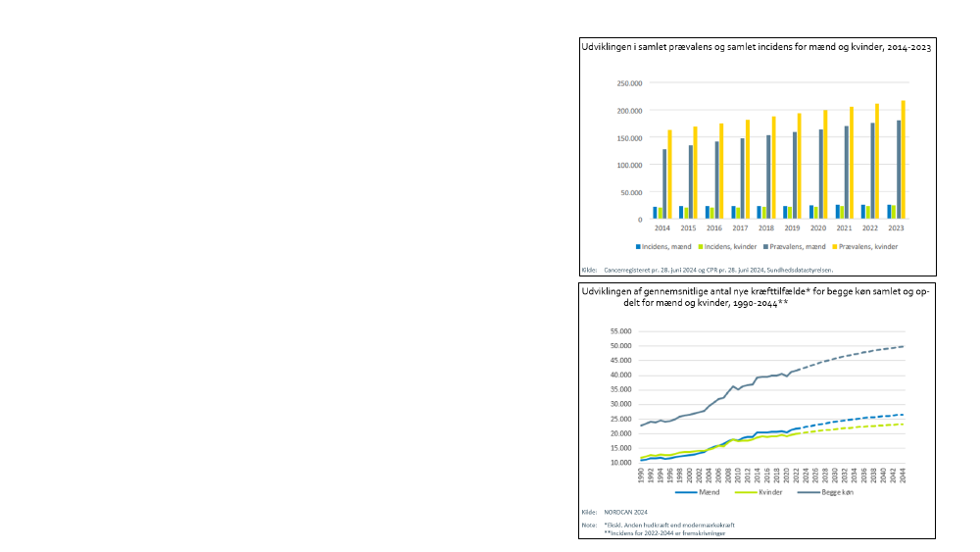Click the '20.000' y-axis label in line chart

pos(620,433)
